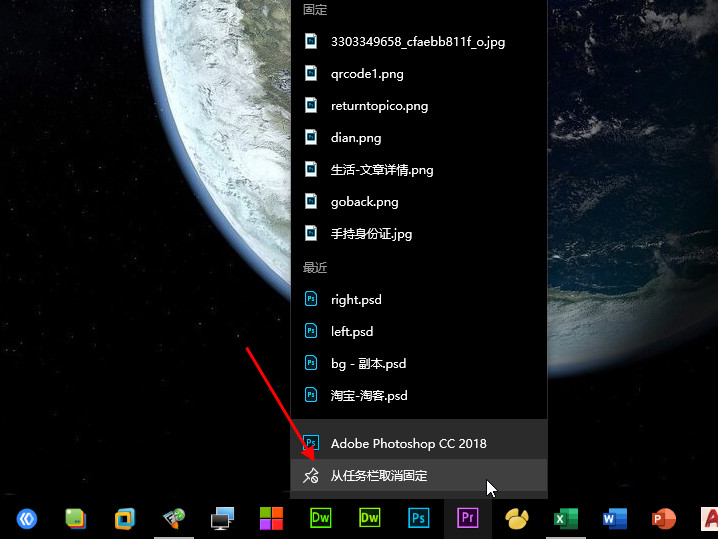Open pinned file 手持身份证.jpg
The width and height of the screenshot is (718, 539).
point(371,234)
